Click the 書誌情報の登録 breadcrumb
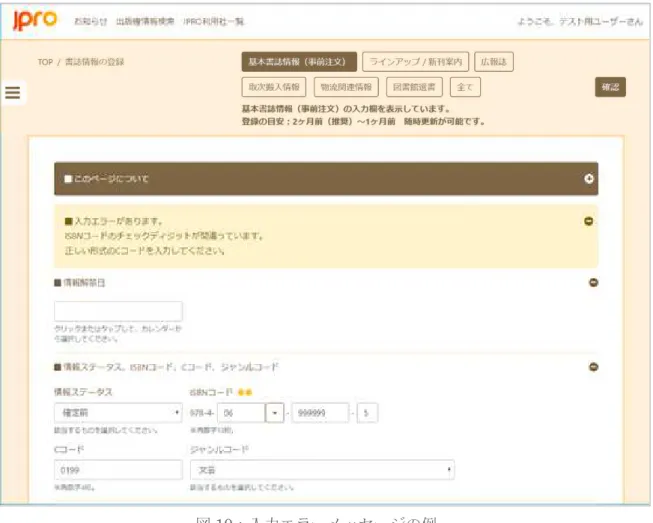The width and height of the screenshot is (653, 523). (x=95, y=62)
